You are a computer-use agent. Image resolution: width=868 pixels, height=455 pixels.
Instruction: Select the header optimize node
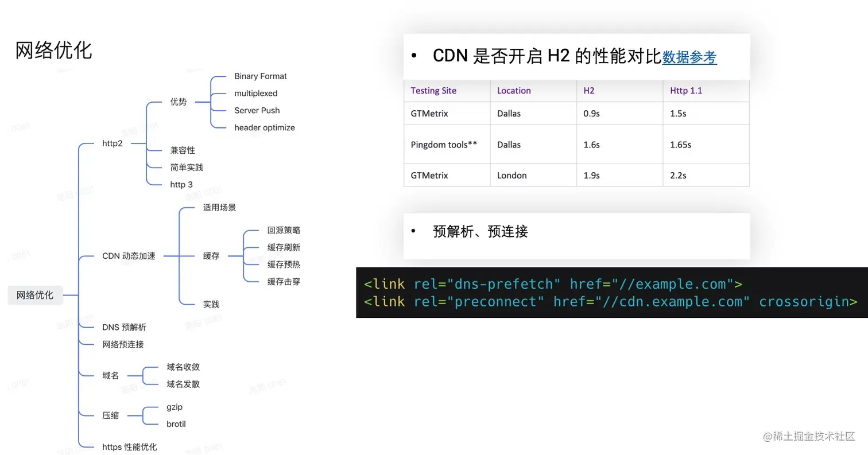click(265, 127)
